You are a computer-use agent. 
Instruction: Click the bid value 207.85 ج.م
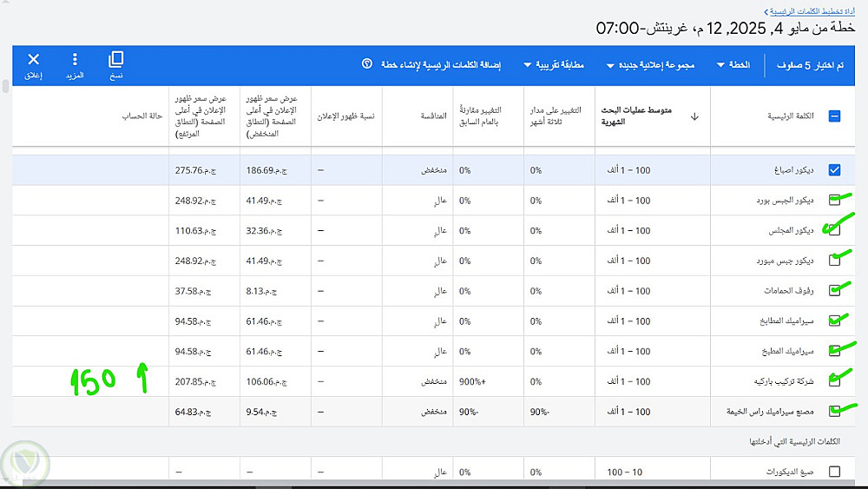click(195, 381)
